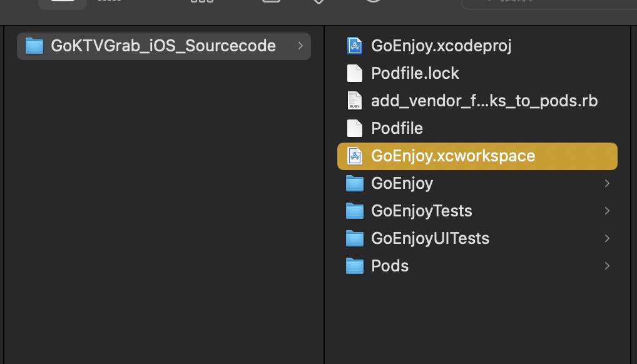The image size is (637, 364).
Task: Click the GoEnjoy.xcodeproj blueprint file icon
Action: (355, 46)
